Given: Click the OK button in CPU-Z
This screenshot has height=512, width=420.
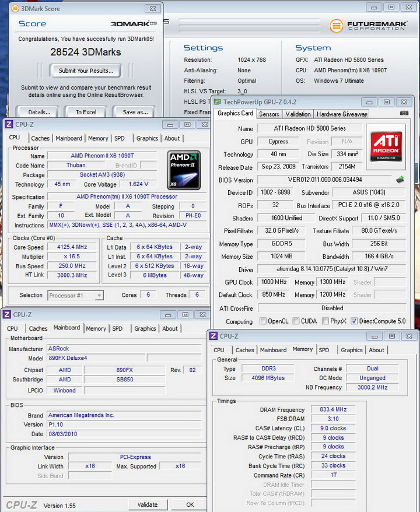Looking at the screenshot, I should coord(190,504).
